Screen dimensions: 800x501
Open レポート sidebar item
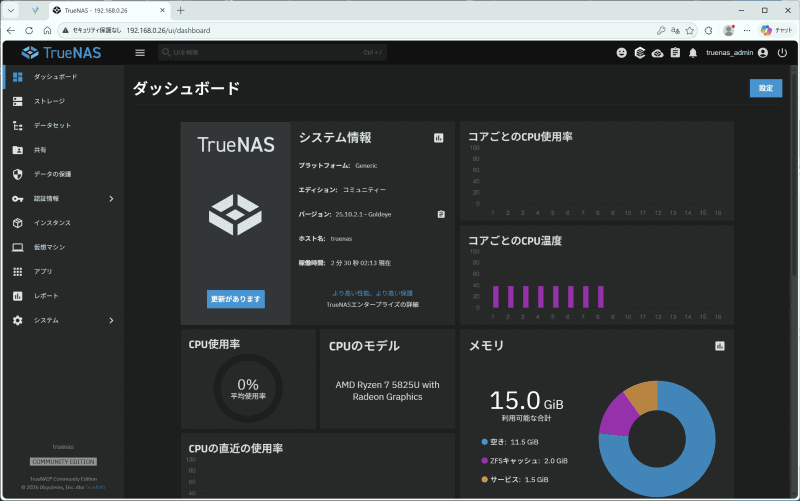(x=63, y=296)
